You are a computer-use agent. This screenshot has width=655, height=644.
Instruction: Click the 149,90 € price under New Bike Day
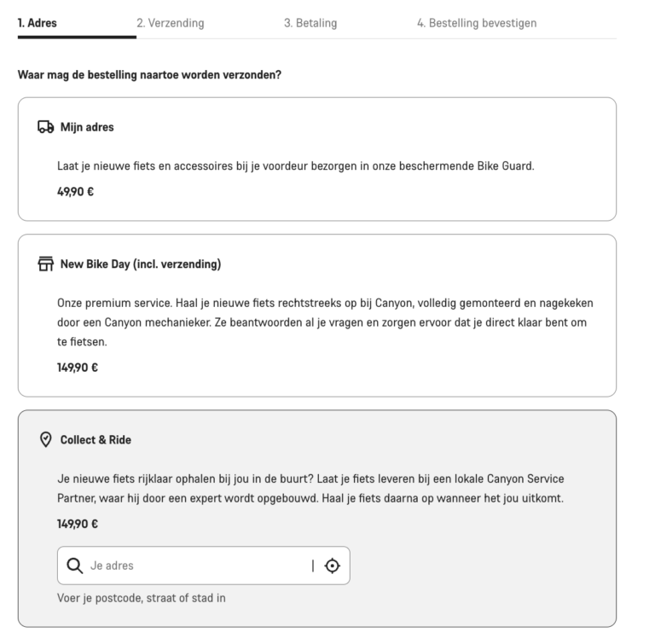click(78, 367)
